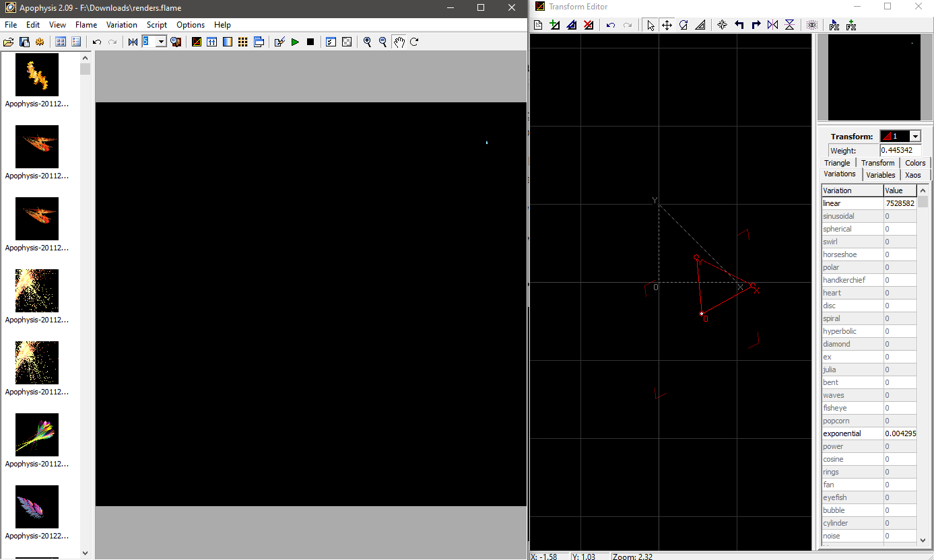Open the Help menu

coord(222,25)
